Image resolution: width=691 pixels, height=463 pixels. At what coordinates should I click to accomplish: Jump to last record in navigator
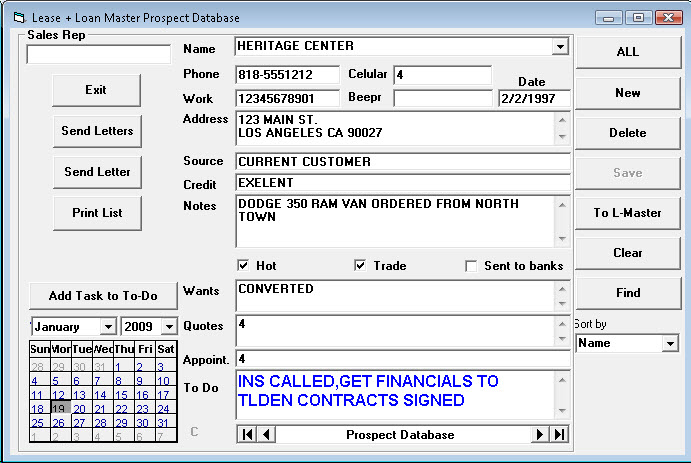point(560,434)
